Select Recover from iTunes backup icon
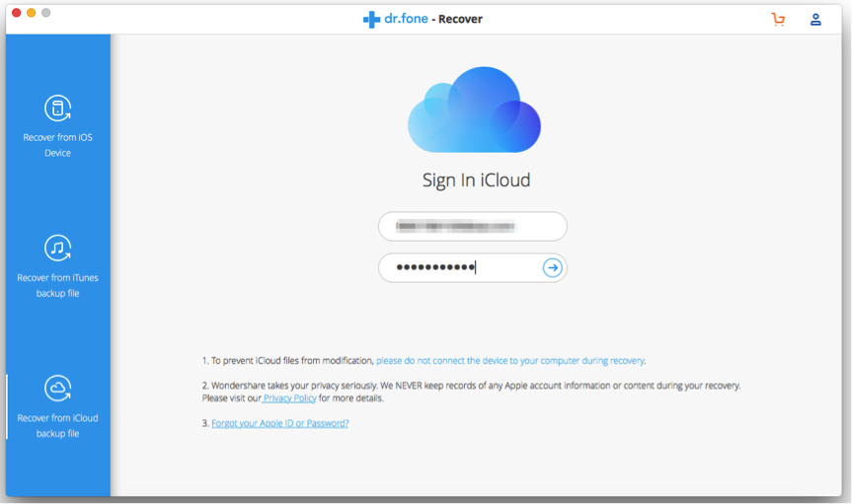The width and height of the screenshot is (852, 504). pos(57,249)
